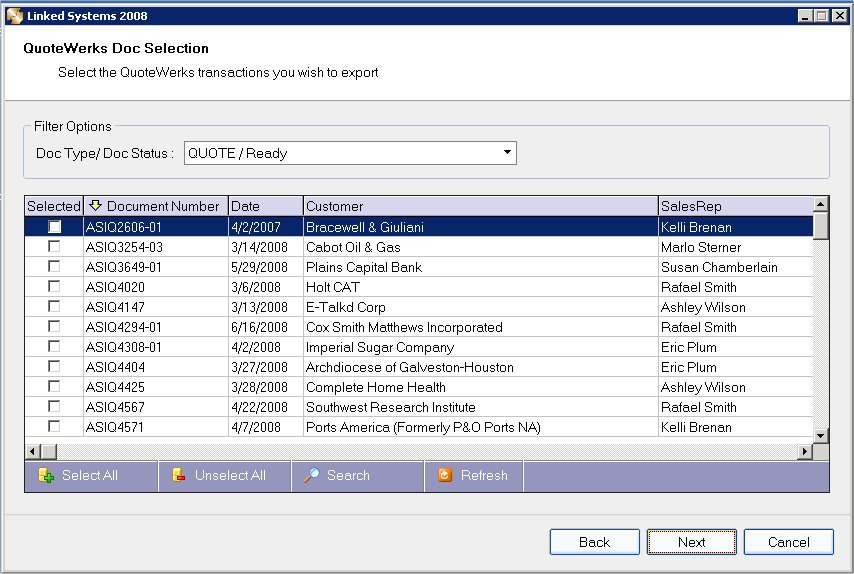Select Cox Smith Matthews Incorporated row
The height and width of the screenshot is (574, 854).
pos(419,327)
